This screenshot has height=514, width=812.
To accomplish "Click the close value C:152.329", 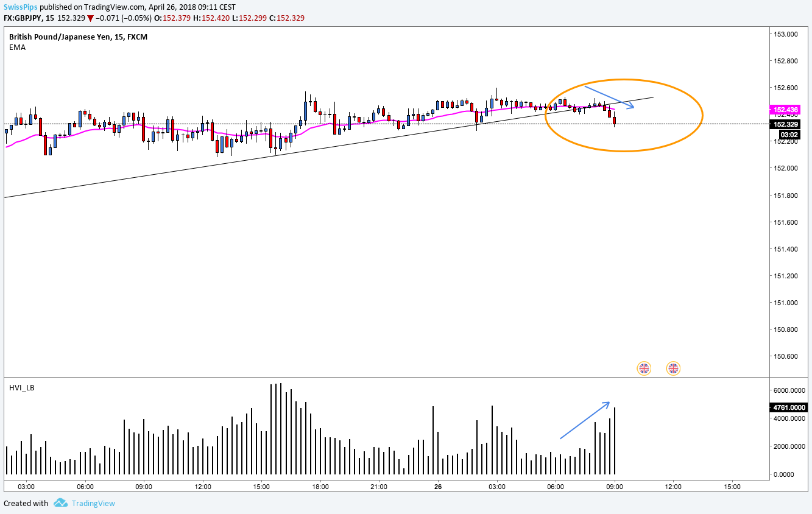I will pos(286,18).
